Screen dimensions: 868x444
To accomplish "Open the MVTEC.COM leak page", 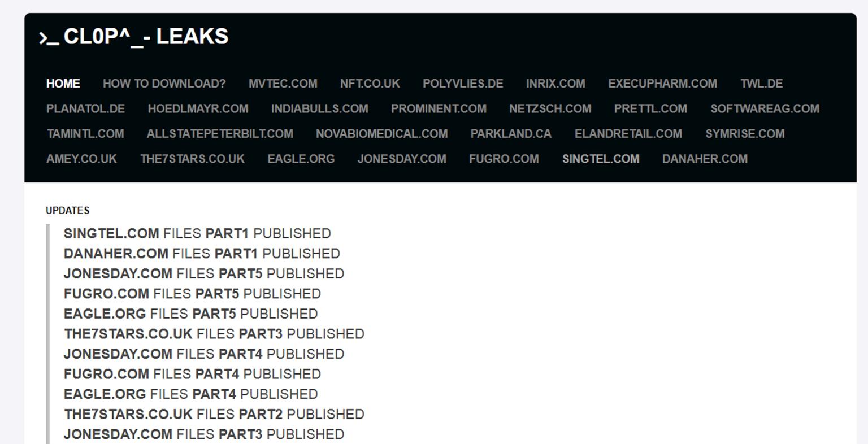I will (284, 84).
